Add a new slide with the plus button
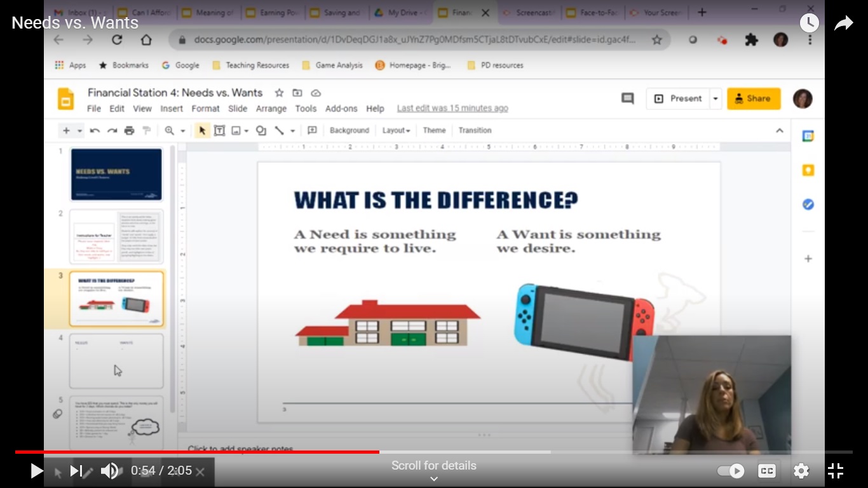Screen dimensions: 868x488 coord(66,130)
